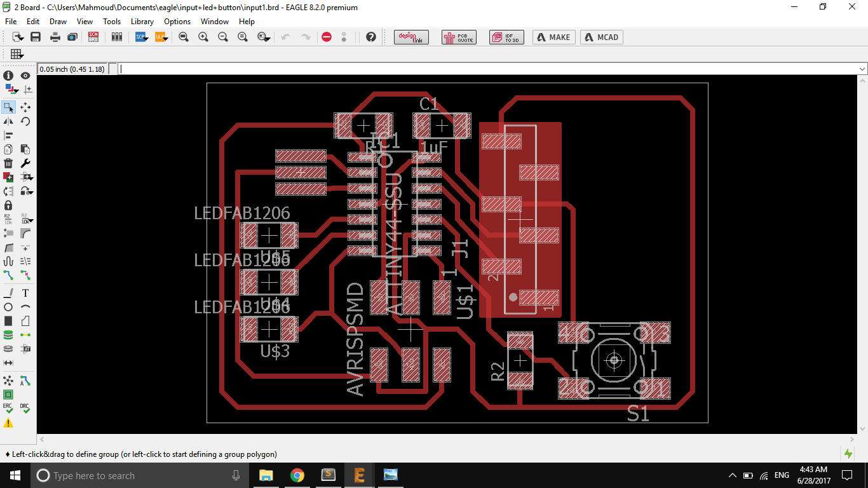Viewport: 868px width, 488px height.
Task: Select the Signal tool
Action: point(25,335)
